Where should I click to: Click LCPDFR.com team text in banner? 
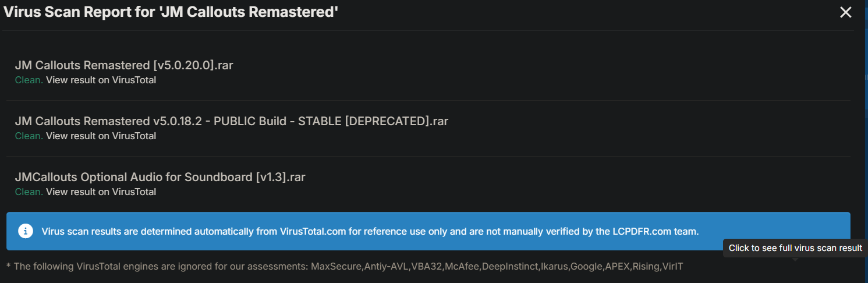654,232
